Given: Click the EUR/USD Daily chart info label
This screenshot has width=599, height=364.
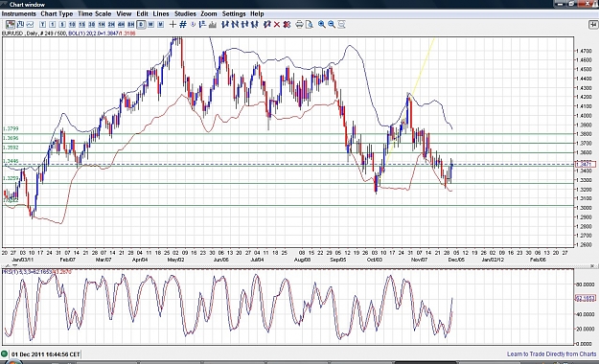Looking at the screenshot, I should pos(68,34).
